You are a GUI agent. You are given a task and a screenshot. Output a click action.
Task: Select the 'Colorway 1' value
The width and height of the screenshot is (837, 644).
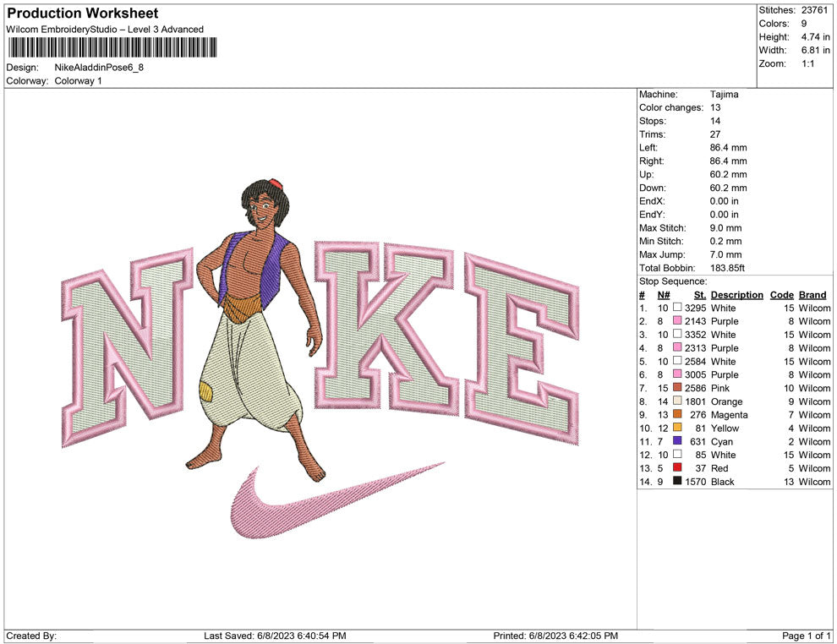coord(78,80)
